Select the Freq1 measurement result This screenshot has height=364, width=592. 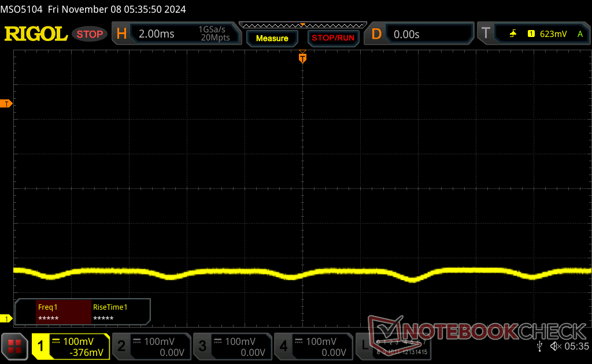pyautogui.click(x=63, y=312)
